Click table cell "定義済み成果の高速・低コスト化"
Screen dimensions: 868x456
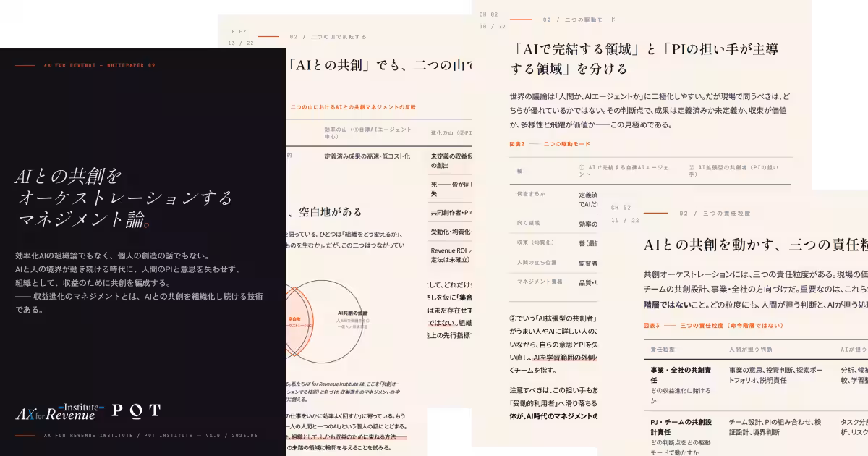point(367,156)
